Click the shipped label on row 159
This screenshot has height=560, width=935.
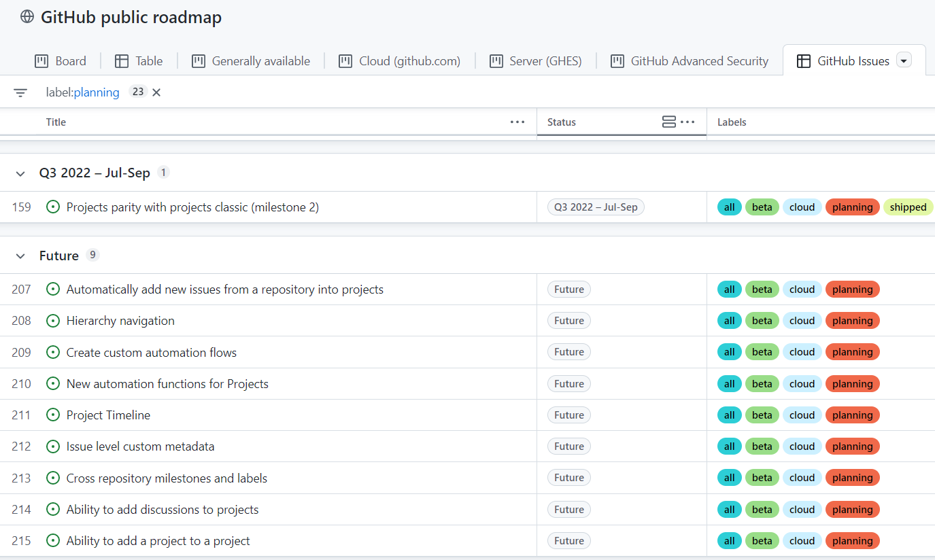908,207
